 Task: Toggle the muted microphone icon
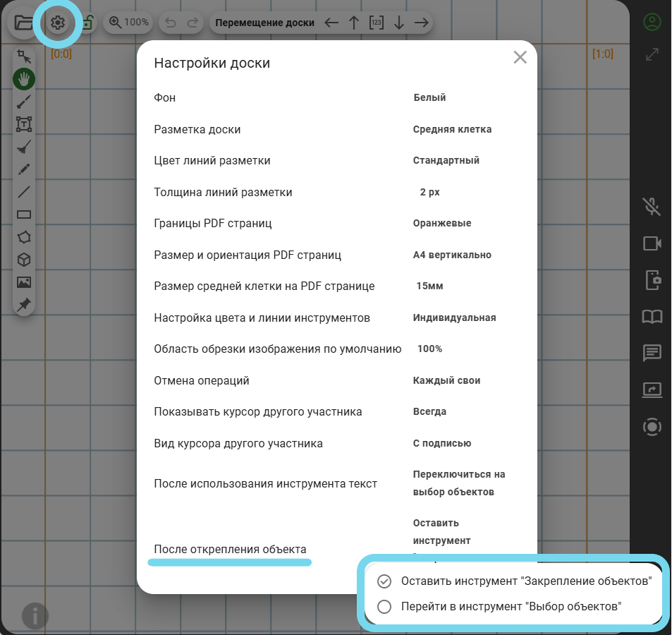pos(652,206)
